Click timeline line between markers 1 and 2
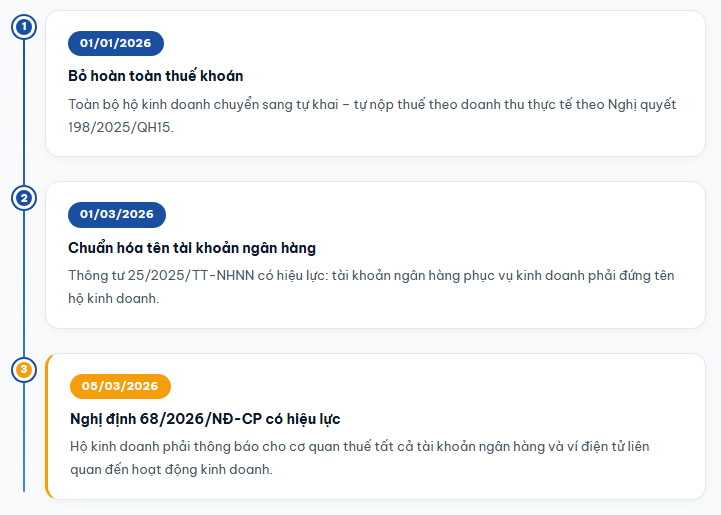721x515 pixels. click(24, 112)
